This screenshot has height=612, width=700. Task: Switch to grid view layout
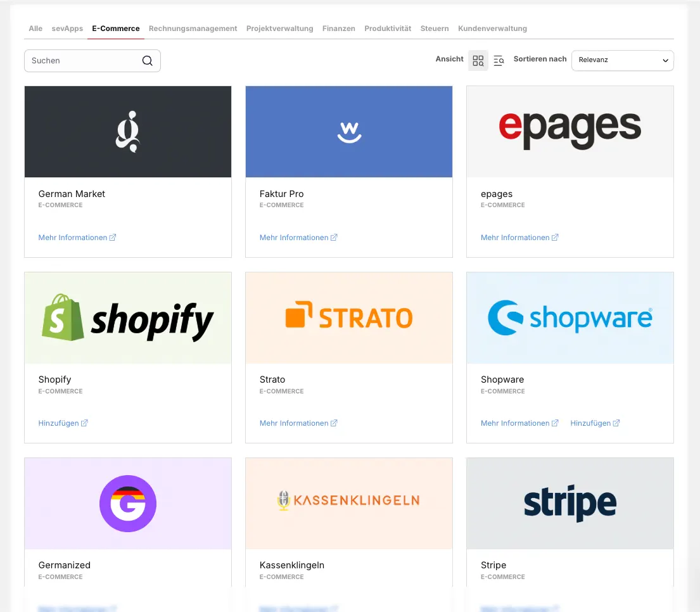(478, 61)
